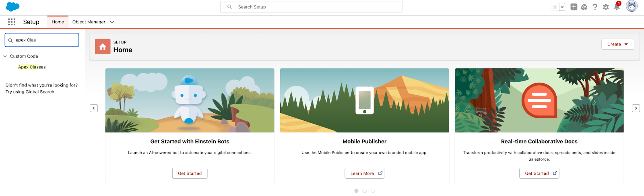Click the Favorites star icon

(555, 7)
